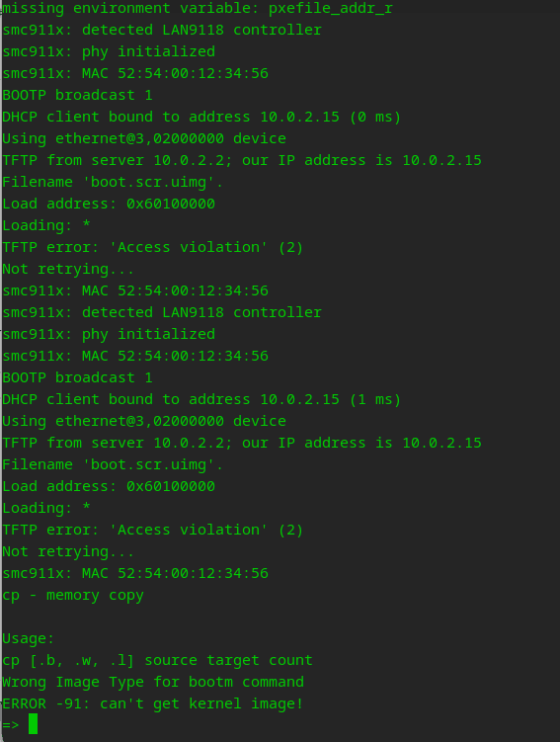This screenshot has width=560, height=742.
Task: Click 'Wrong Image Type for bootm command' text
Action: [x=153, y=682]
